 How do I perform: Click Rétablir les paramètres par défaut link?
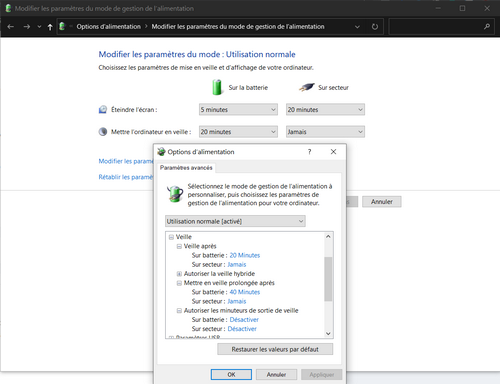tap(126, 177)
